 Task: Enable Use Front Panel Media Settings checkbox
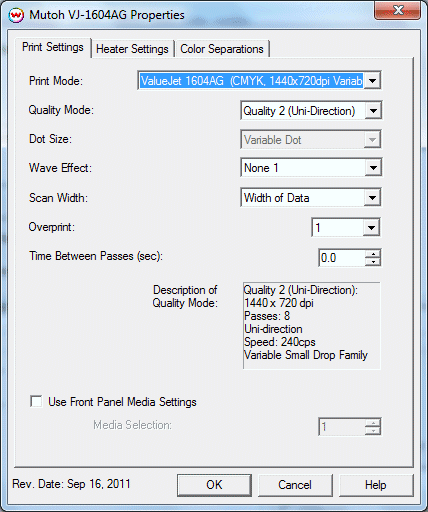click(x=36, y=401)
